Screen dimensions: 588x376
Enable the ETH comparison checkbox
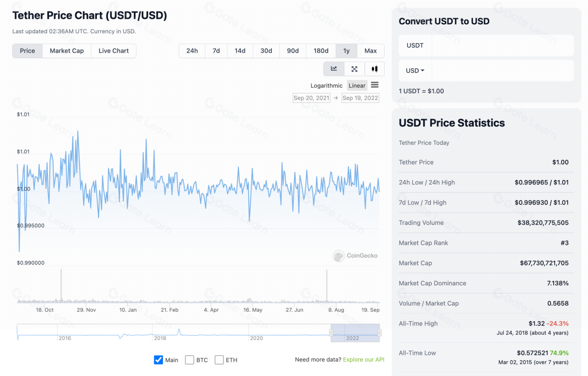tap(219, 360)
